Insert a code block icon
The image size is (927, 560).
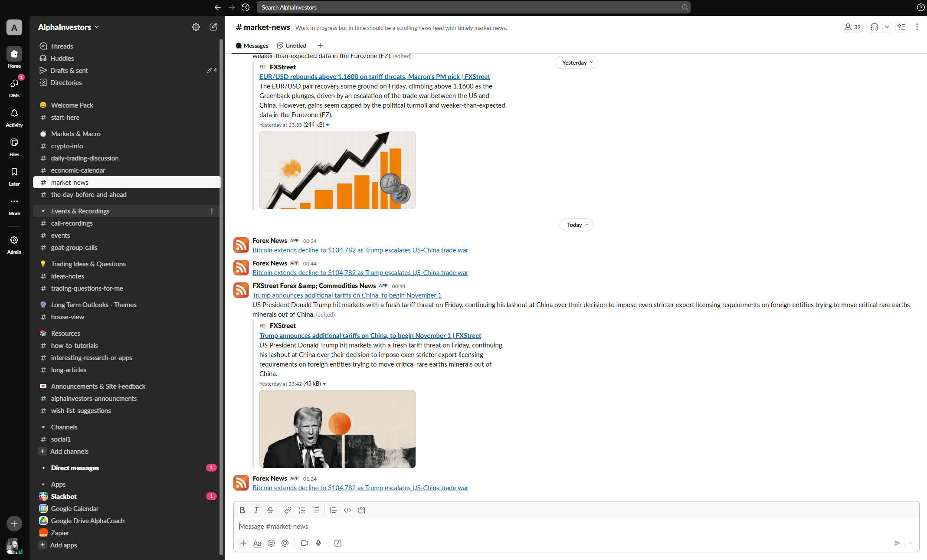pos(361,510)
